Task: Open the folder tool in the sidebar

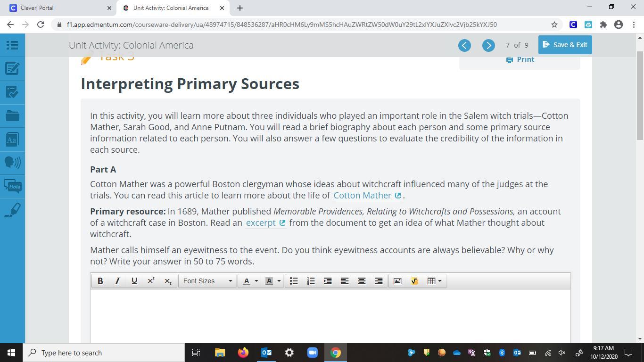Action: click(x=12, y=115)
